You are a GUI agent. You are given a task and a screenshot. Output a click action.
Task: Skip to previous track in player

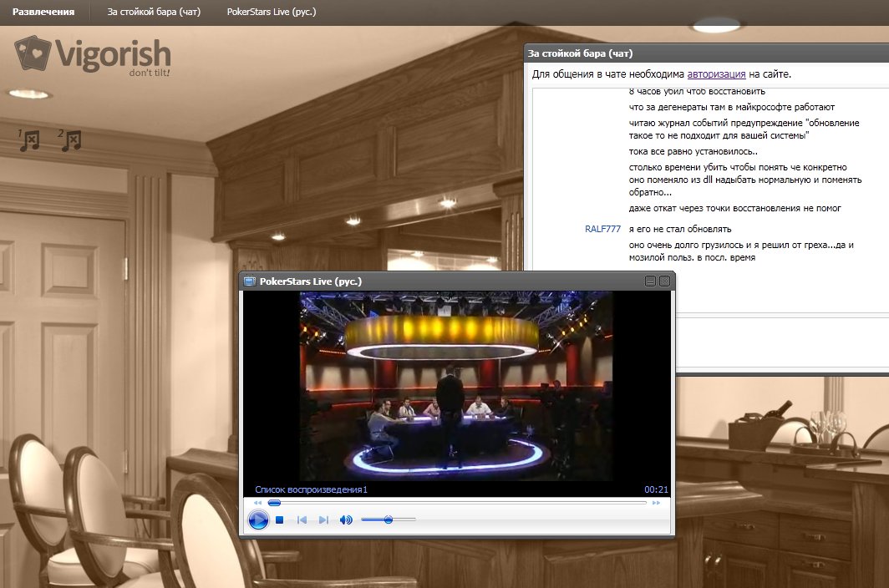tap(302, 520)
